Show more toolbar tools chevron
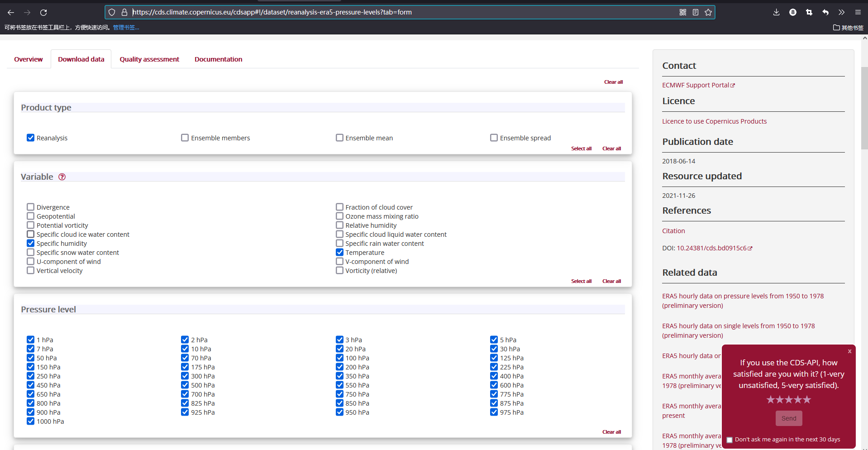The height and width of the screenshot is (450, 868). click(841, 12)
